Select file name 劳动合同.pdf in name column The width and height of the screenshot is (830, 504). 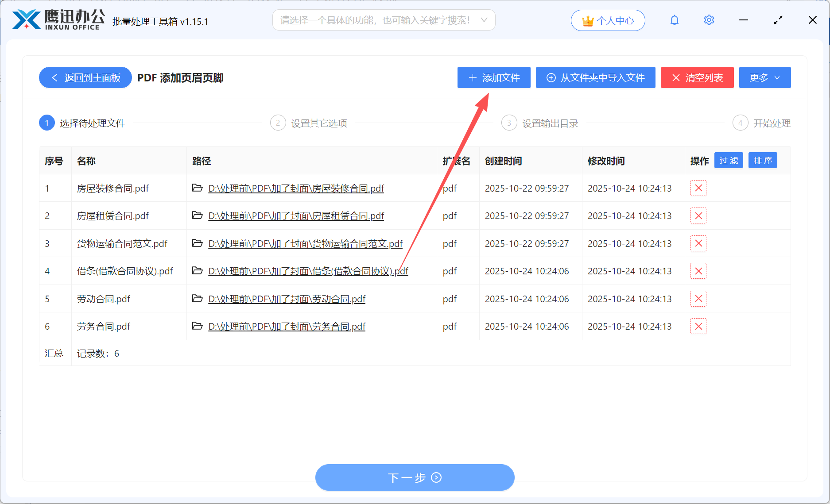coord(104,299)
